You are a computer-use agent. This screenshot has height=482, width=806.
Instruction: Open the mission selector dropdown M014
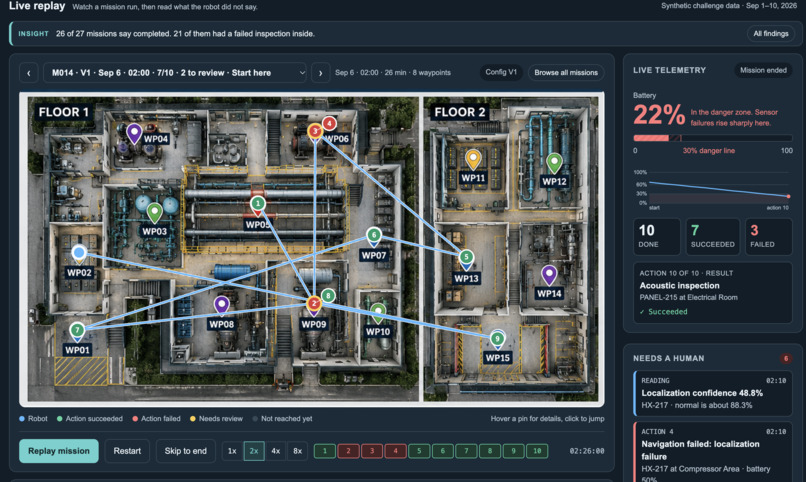click(175, 72)
